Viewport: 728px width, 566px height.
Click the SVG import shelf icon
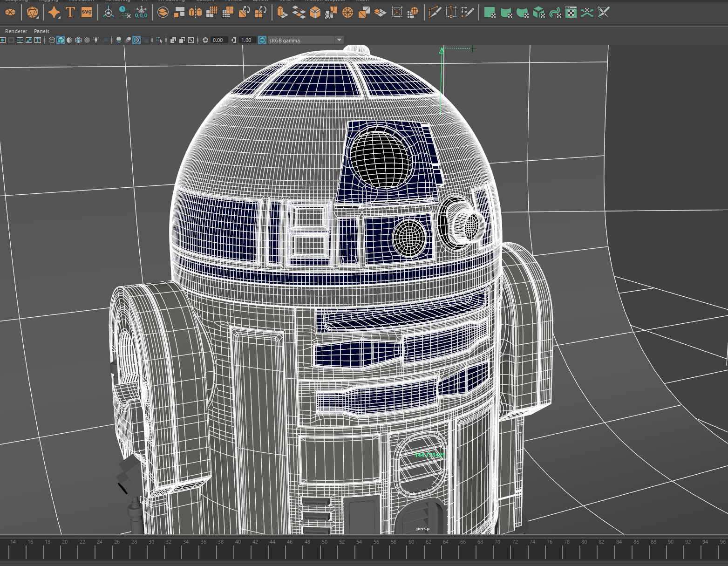point(87,12)
